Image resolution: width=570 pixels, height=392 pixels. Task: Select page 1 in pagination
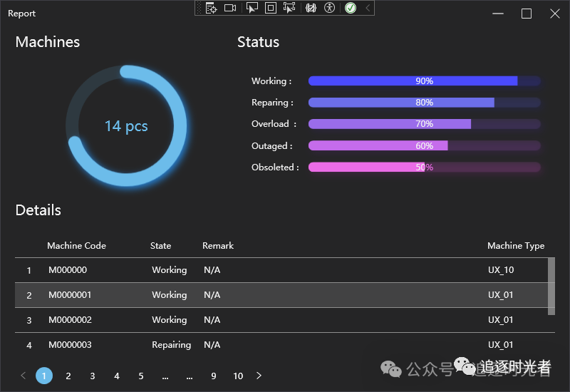coord(44,376)
